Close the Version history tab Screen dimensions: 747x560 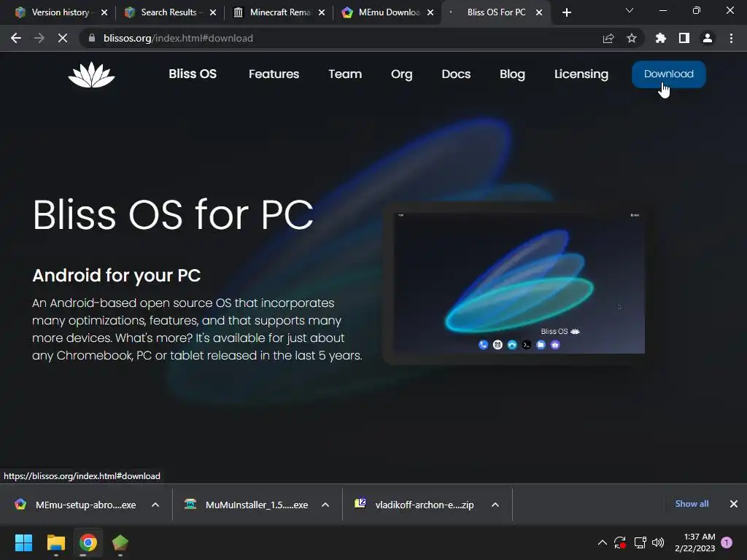(x=104, y=12)
